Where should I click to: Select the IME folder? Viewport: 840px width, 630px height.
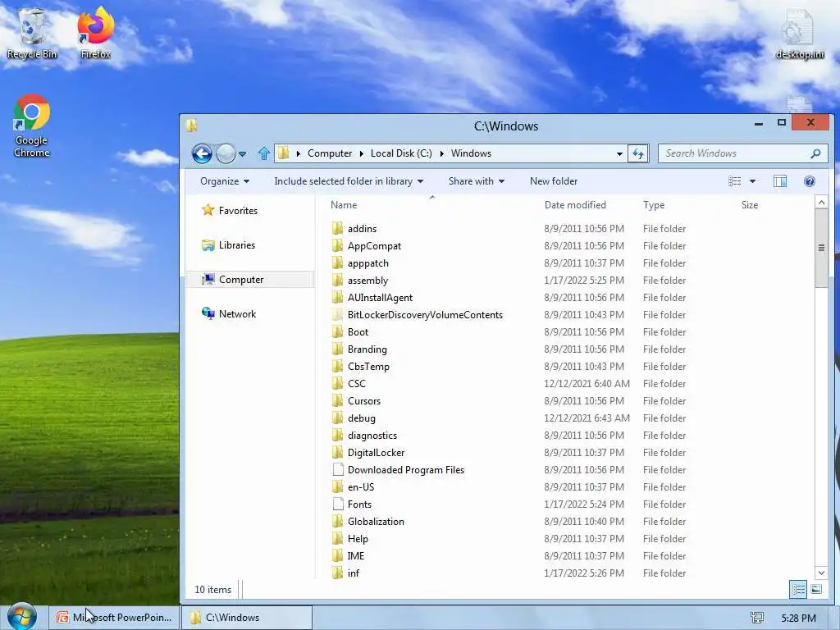click(x=356, y=556)
